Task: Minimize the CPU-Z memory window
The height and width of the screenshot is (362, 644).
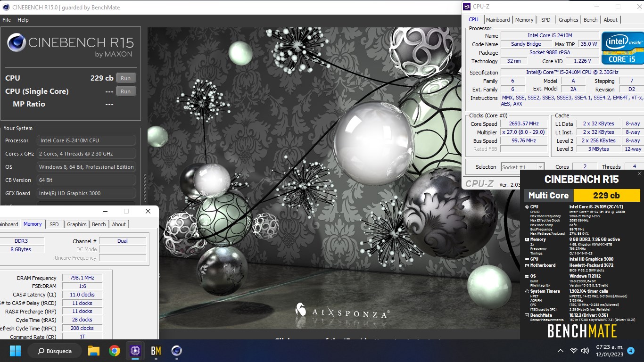Action: 105,211
